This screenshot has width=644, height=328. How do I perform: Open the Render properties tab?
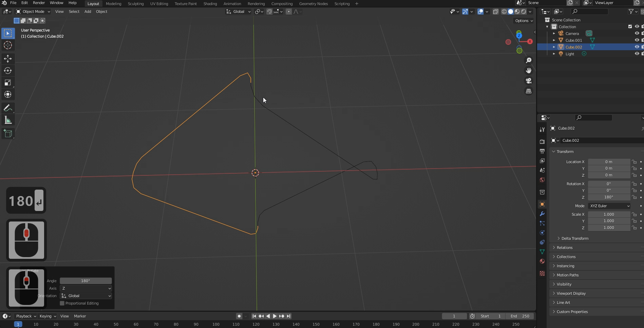point(542,141)
